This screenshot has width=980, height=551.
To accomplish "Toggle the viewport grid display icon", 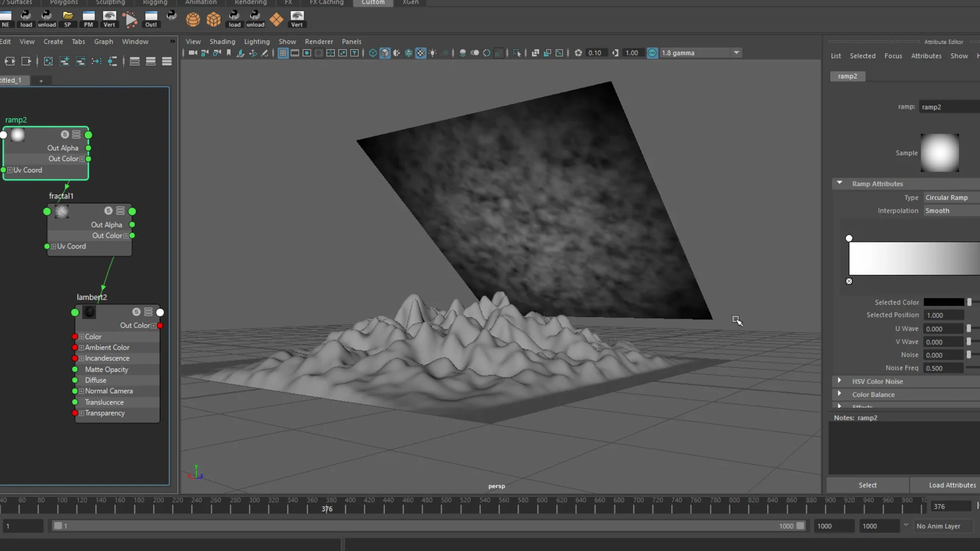I will coord(283,53).
